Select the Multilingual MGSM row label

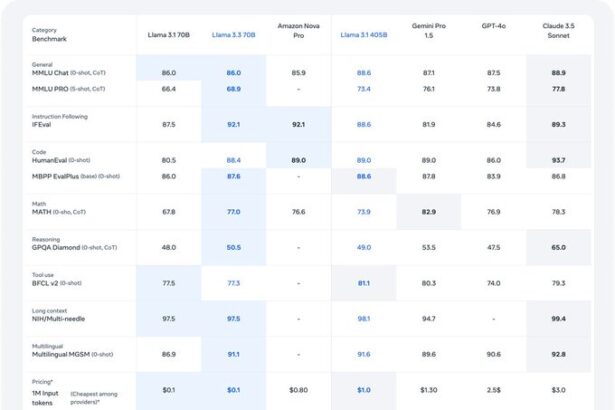(x=73, y=354)
